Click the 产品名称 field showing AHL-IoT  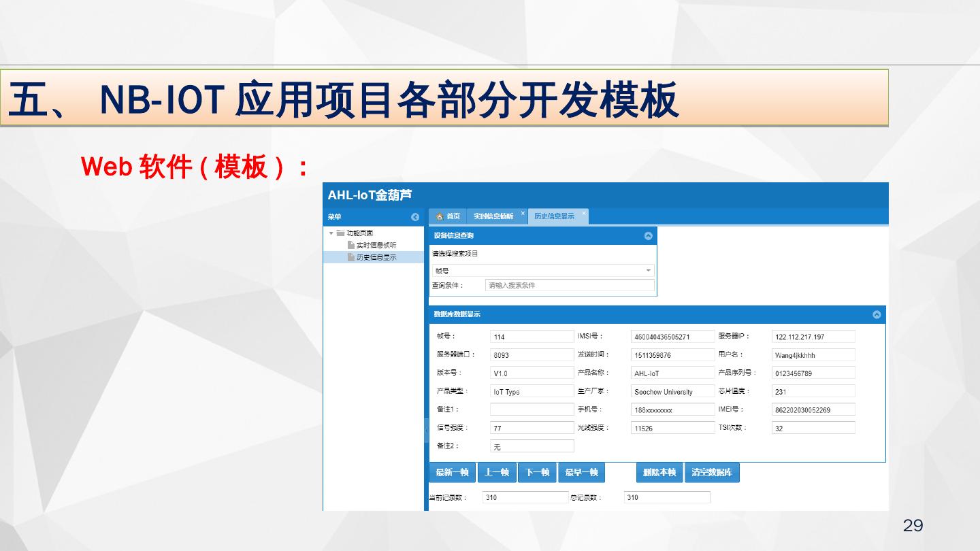coord(673,373)
